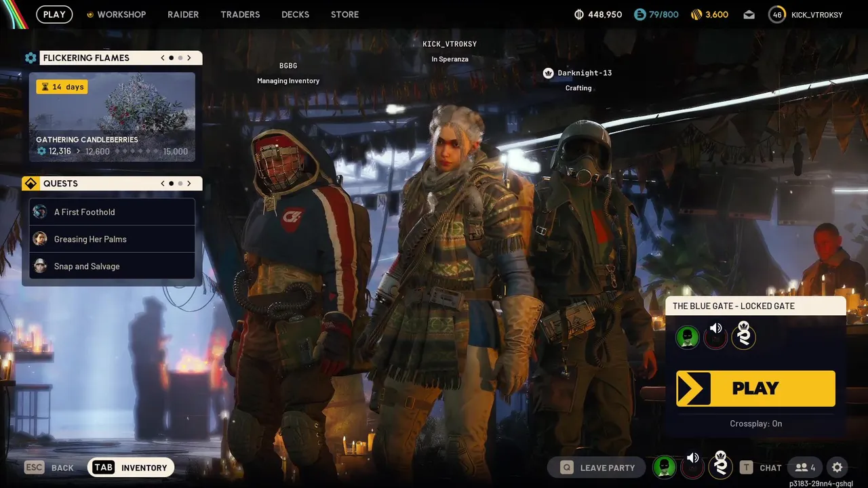868x488 pixels.
Task: Click the green masked avatar in Blue Gate panel
Action: point(688,337)
